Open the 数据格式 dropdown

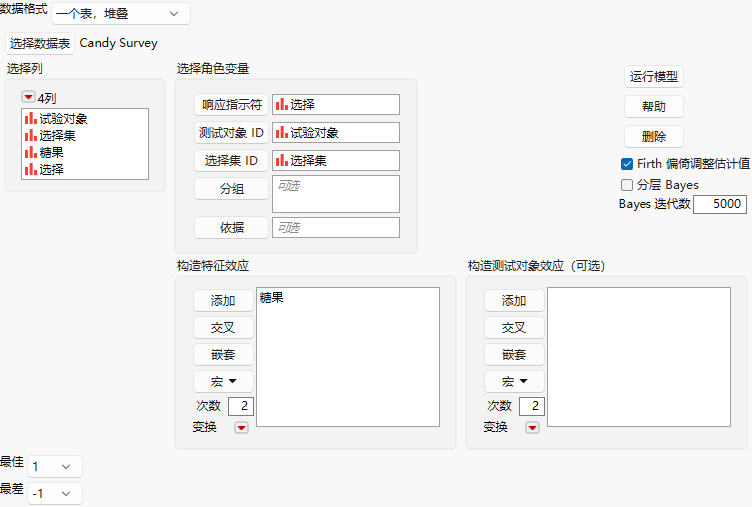(x=121, y=13)
